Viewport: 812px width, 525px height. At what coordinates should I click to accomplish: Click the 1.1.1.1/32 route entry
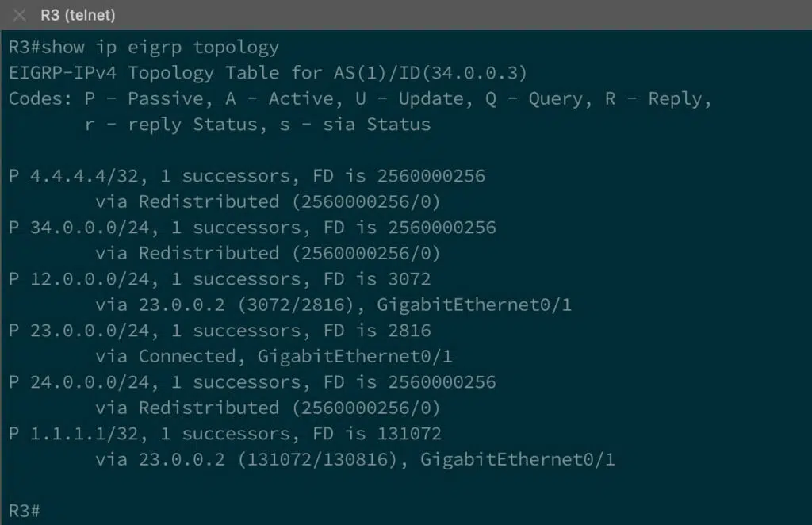pos(84,433)
